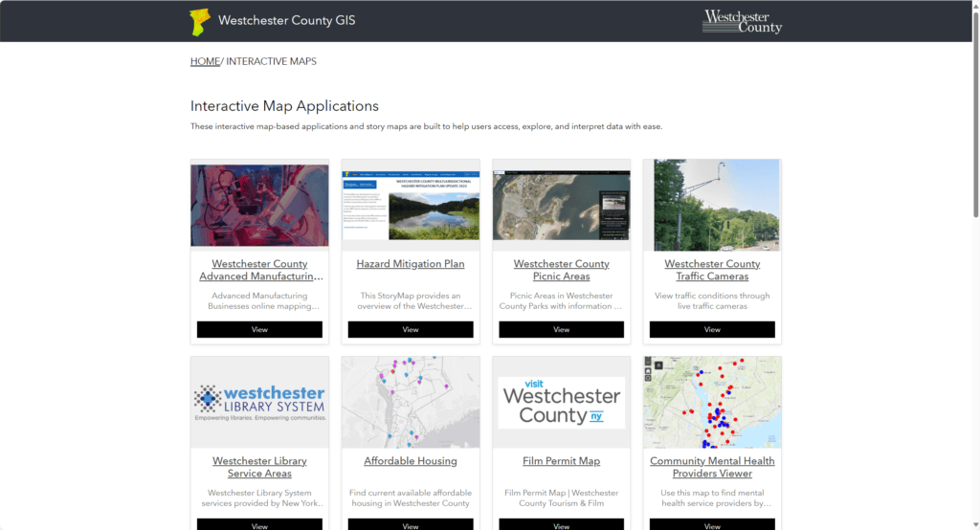Viewport: 980px width, 530px height.
Task: Open Westchester County Traffic Cameras title link
Action: [x=712, y=271]
